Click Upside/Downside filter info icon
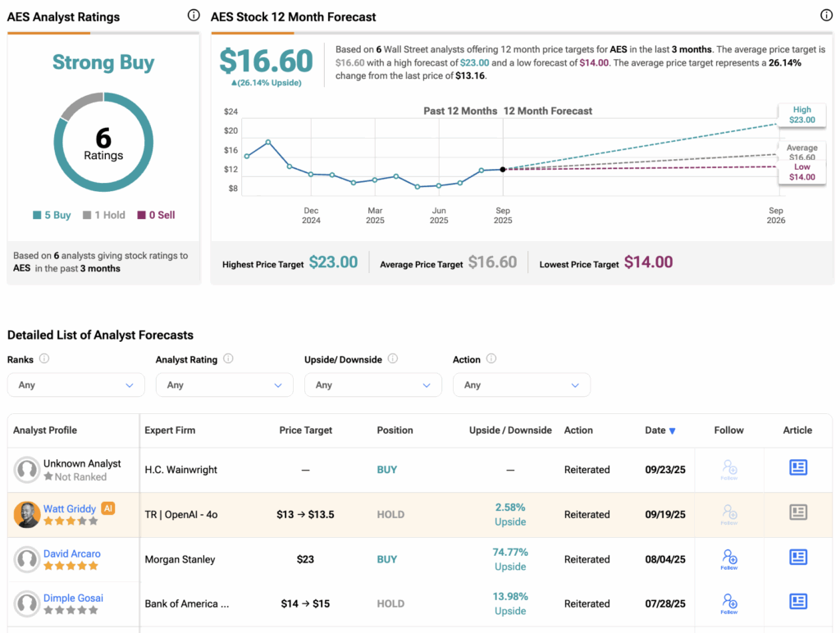The width and height of the screenshot is (840, 633). pyautogui.click(x=392, y=358)
